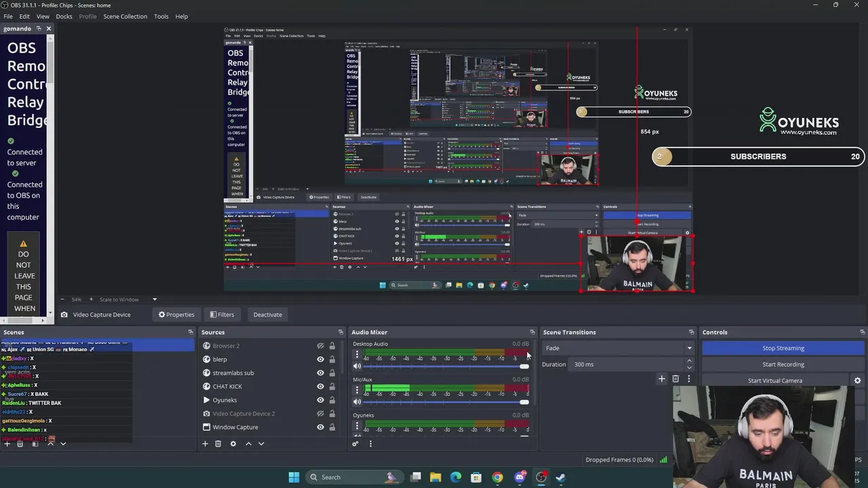
Task: Open transition properties three-dot menu
Action: tap(689, 379)
